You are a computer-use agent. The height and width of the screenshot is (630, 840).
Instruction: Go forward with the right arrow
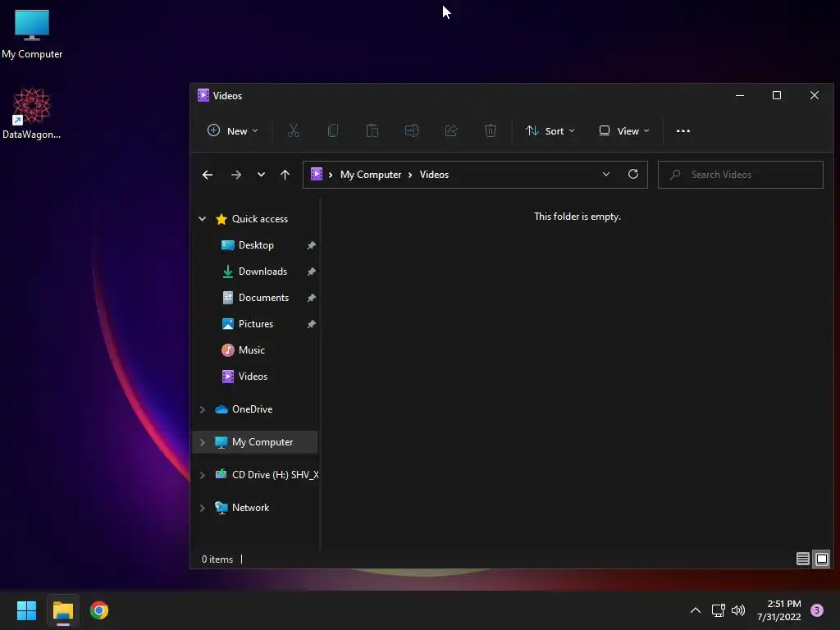[x=235, y=175]
